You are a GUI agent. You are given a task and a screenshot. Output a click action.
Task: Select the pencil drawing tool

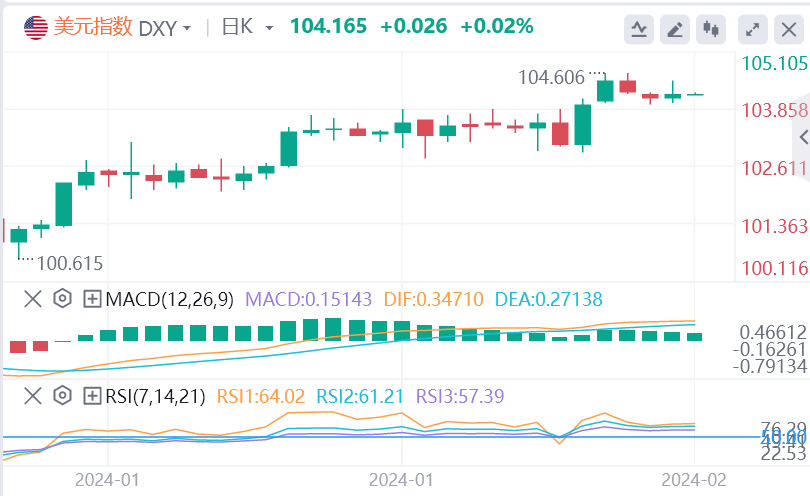(675, 29)
